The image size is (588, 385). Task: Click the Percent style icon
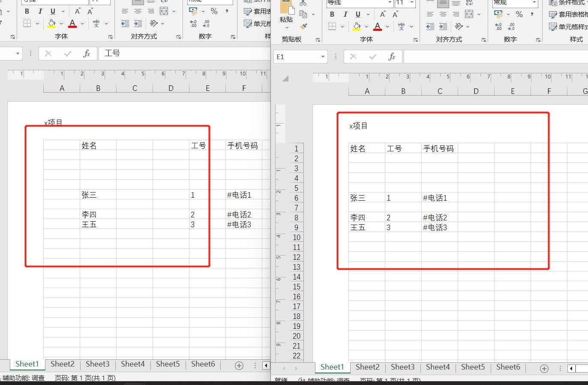pos(519,14)
